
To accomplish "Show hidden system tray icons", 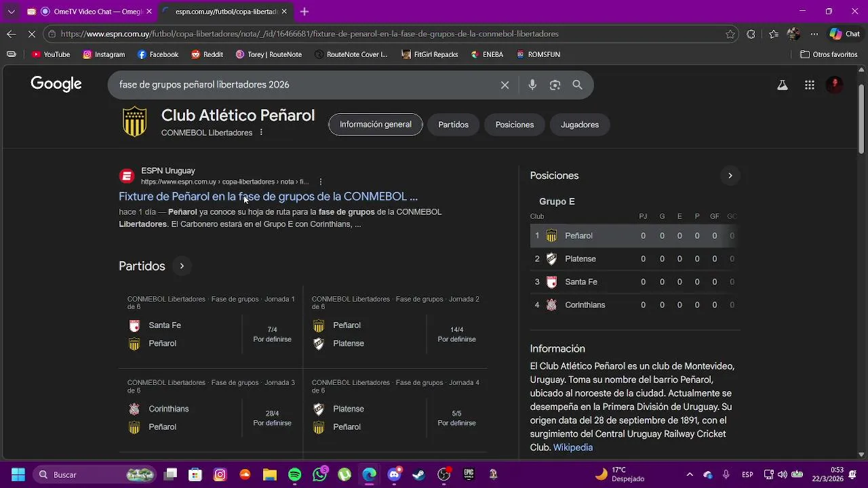I will 690,474.
